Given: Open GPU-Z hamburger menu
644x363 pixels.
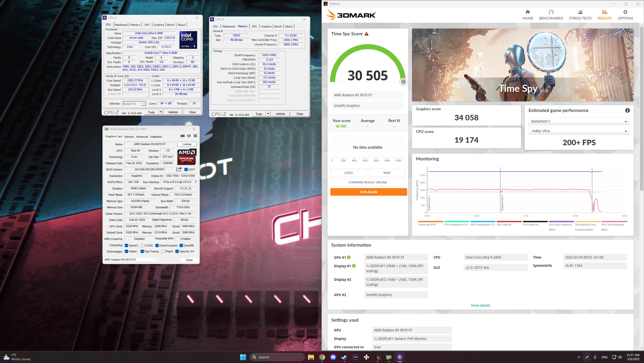Looking at the screenshot, I should point(195,136).
